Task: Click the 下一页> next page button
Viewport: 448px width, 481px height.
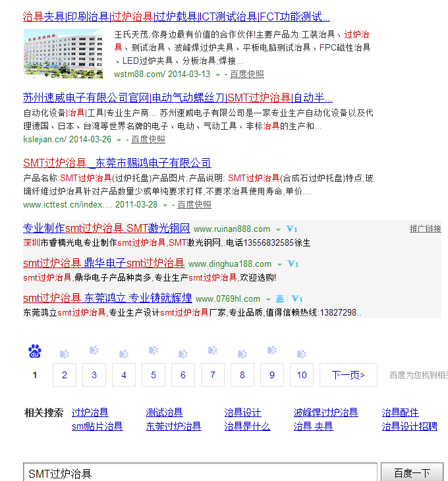Action: coord(349,375)
